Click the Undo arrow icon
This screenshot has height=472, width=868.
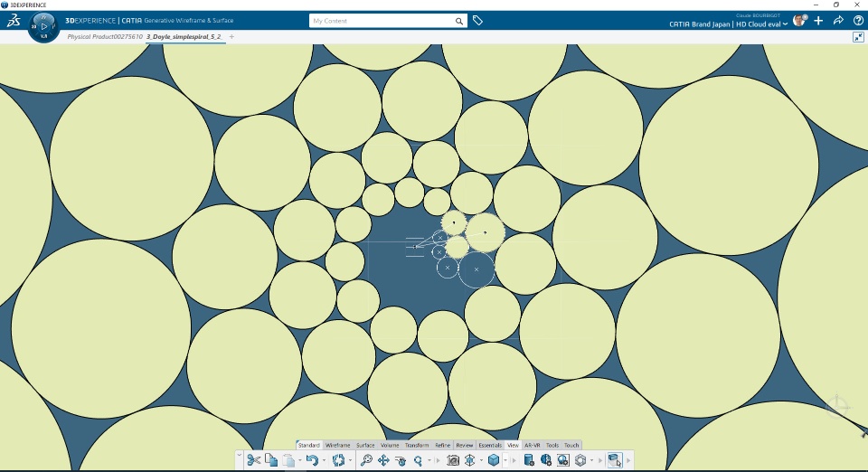(312, 460)
